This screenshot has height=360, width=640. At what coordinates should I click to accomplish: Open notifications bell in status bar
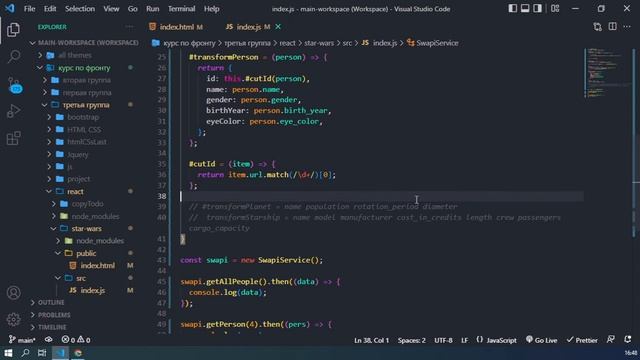[x=628, y=340]
